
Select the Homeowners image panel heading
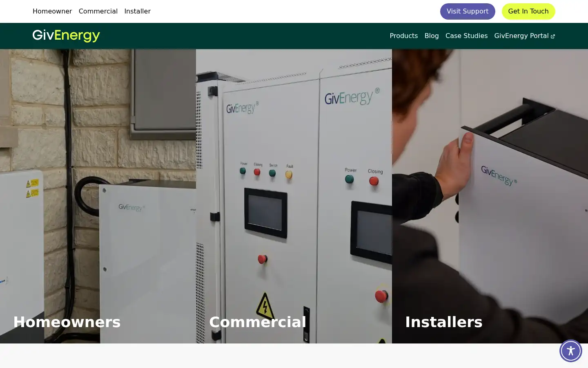[x=67, y=322]
